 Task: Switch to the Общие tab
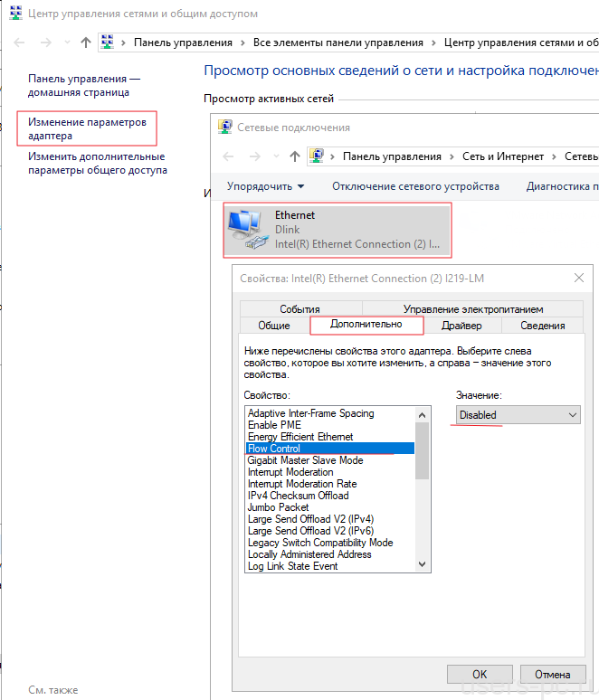coord(274,326)
